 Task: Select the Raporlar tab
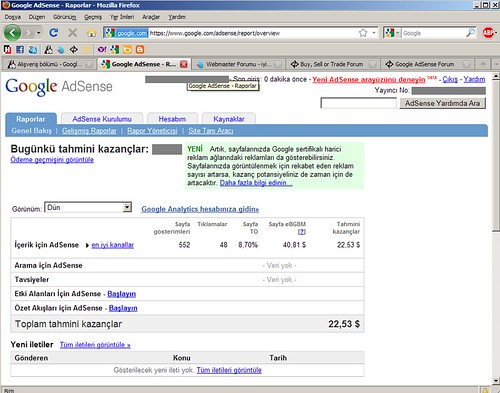(31, 119)
